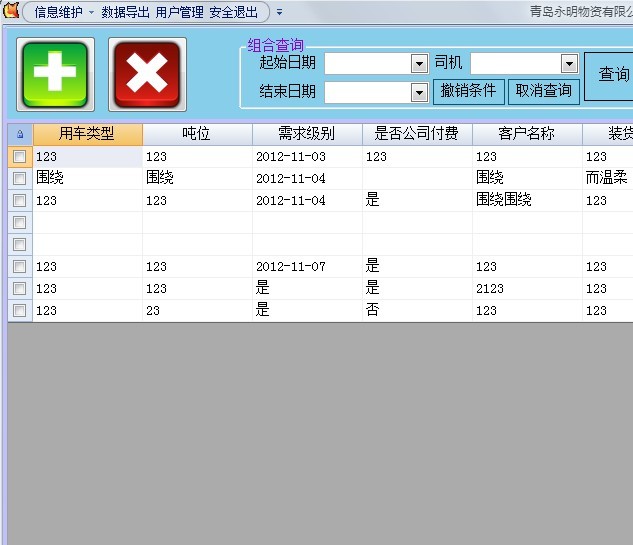Select the 23 cell in 吨位 column

click(197, 310)
